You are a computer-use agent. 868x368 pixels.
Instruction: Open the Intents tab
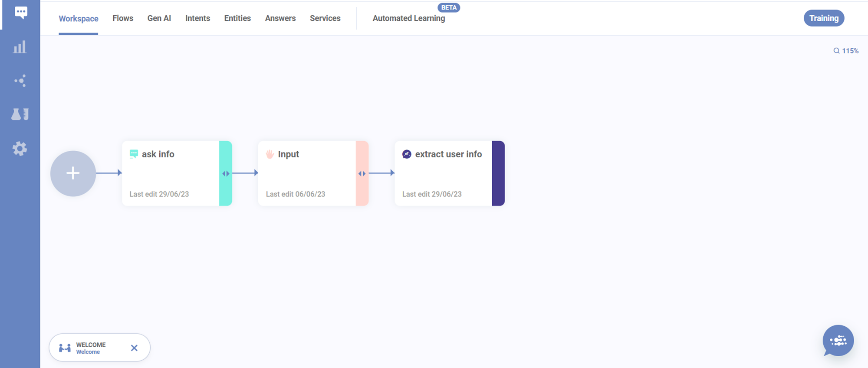click(197, 18)
